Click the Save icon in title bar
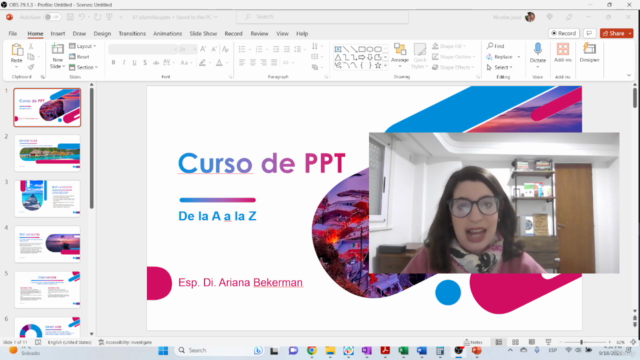 (70, 17)
